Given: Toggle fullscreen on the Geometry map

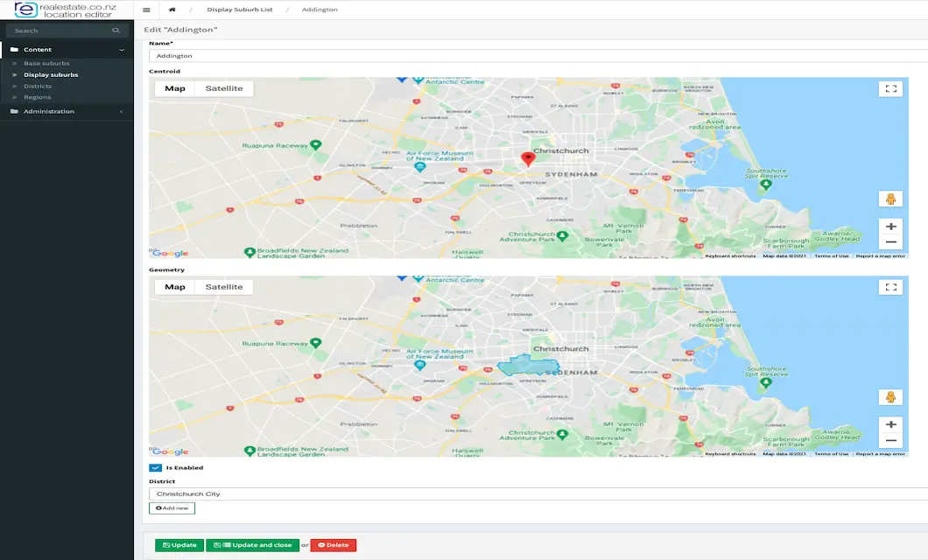Looking at the screenshot, I should (x=890, y=287).
